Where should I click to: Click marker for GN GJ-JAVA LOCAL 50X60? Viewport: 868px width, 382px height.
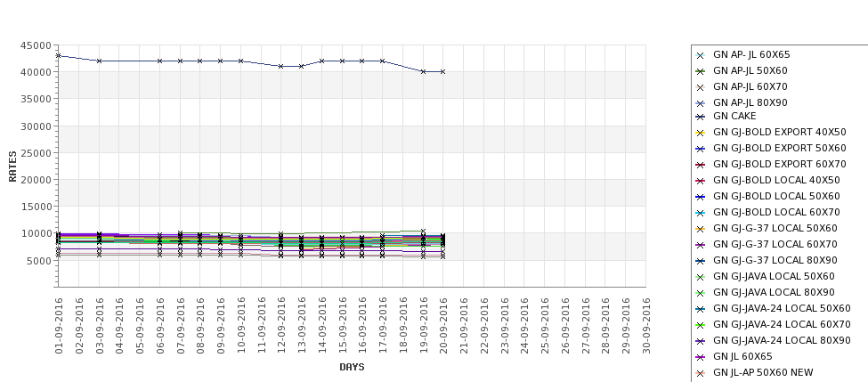point(701,277)
